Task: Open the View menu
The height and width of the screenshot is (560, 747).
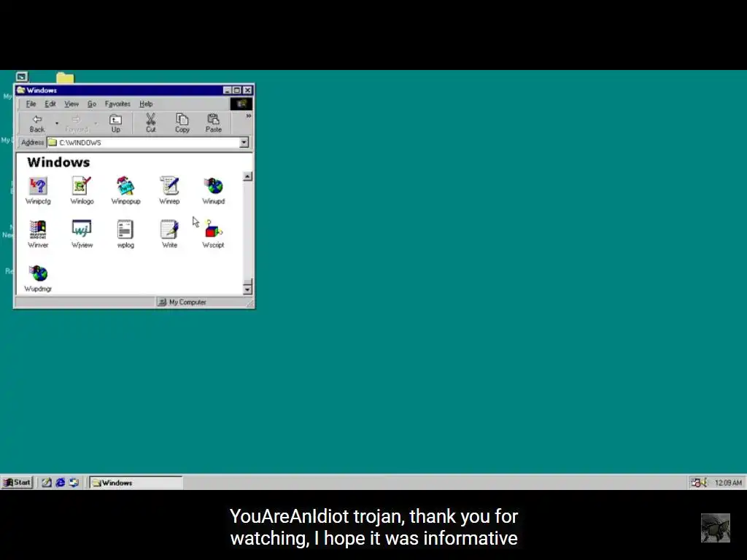Action: pyautogui.click(x=71, y=104)
